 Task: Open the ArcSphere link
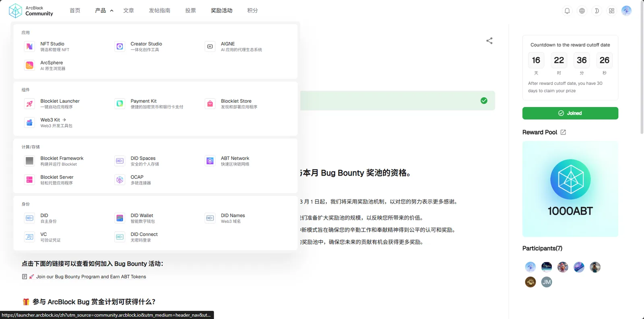(52, 63)
